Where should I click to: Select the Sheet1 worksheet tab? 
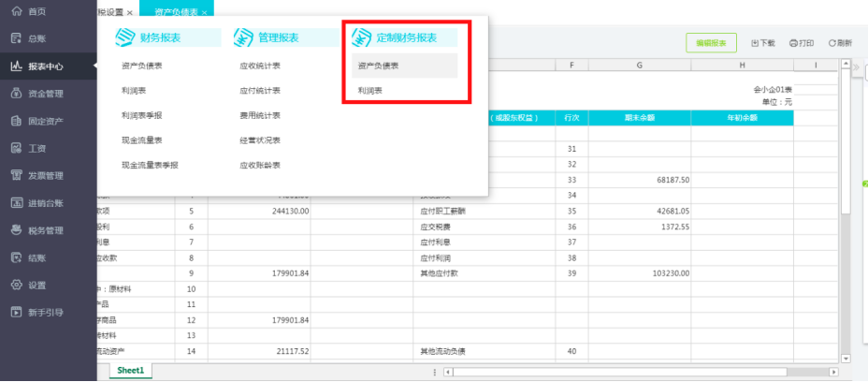click(x=131, y=371)
